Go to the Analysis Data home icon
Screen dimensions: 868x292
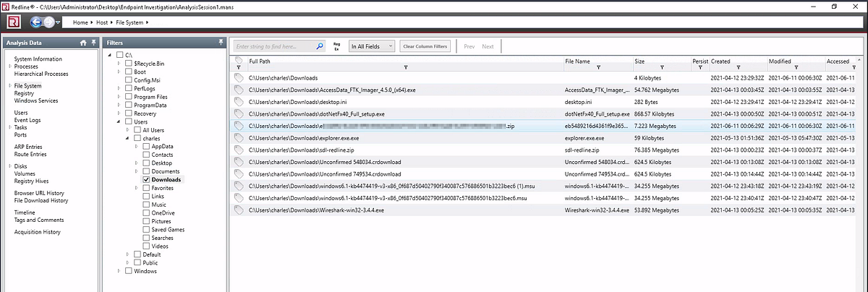(83, 43)
